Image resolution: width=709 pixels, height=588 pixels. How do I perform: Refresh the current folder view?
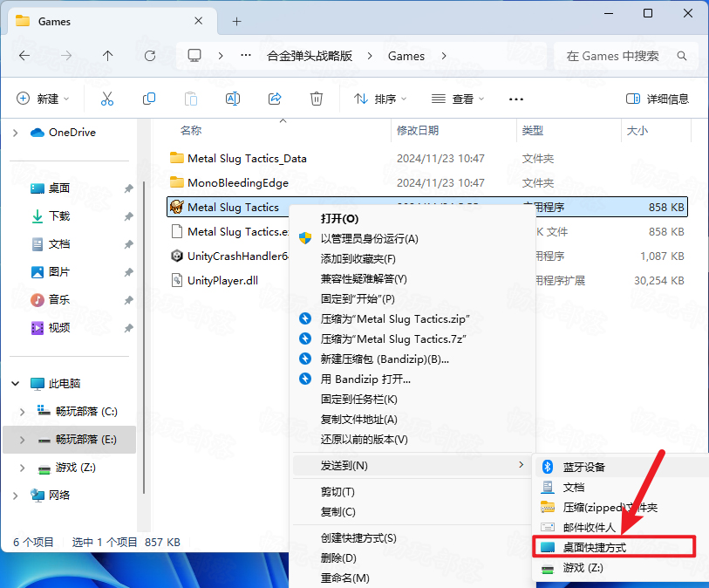[x=150, y=56]
